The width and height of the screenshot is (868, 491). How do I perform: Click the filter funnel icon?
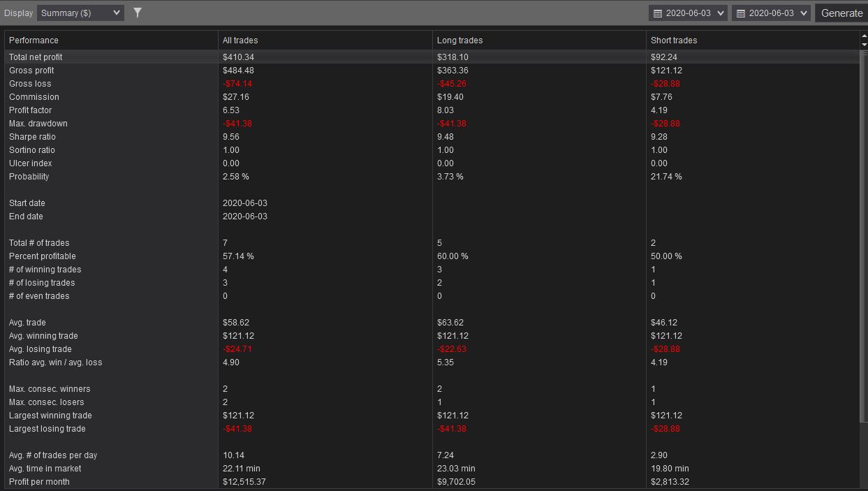click(x=138, y=13)
